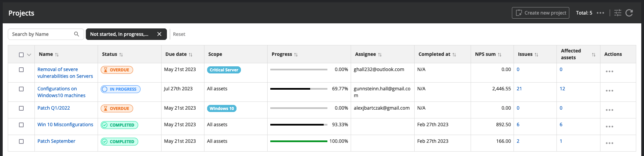Click the search magnifier icon

(x=77, y=34)
